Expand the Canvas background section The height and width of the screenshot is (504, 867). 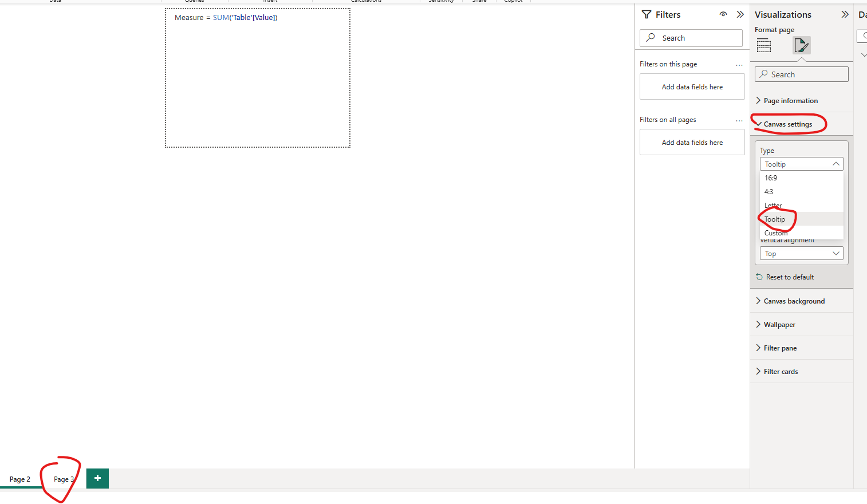[x=802, y=301]
